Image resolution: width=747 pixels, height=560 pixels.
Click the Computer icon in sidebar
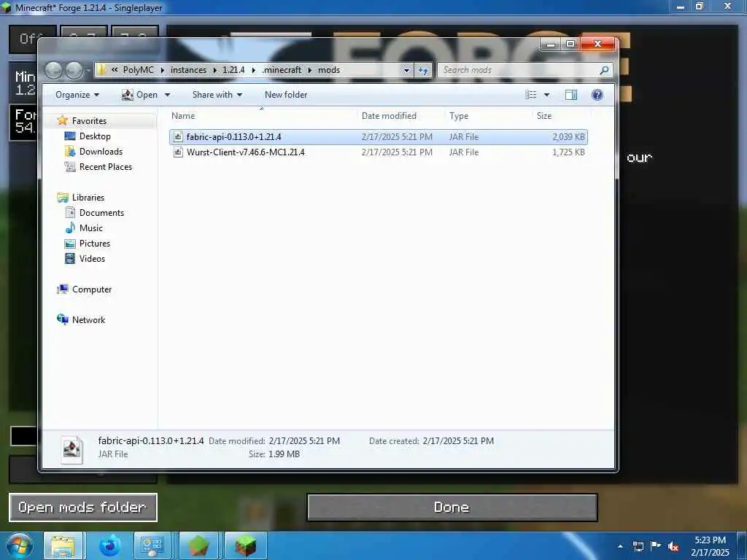pos(62,289)
